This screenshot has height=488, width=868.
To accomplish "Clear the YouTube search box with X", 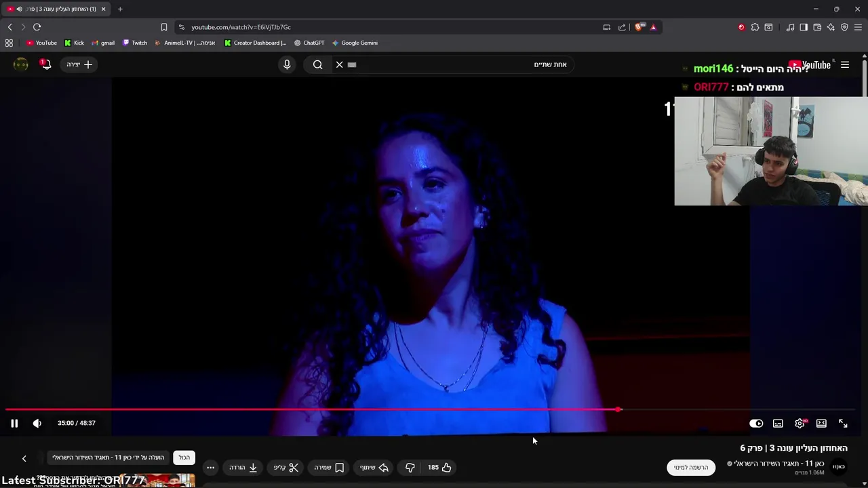I will (x=340, y=64).
